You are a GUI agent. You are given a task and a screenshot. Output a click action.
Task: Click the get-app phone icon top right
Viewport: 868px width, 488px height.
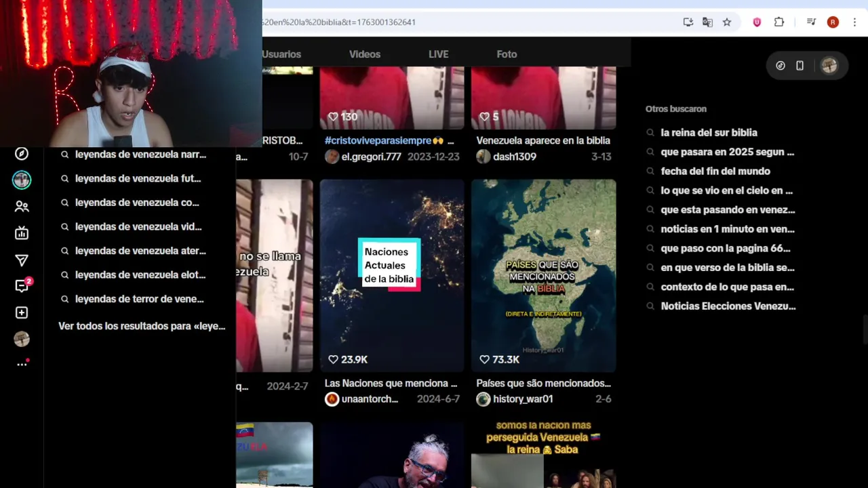click(800, 66)
